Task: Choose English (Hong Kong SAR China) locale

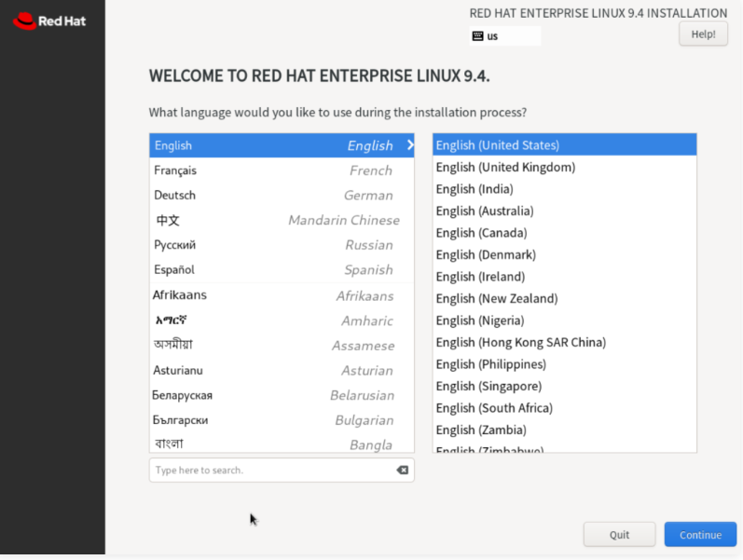Action: 564,342
